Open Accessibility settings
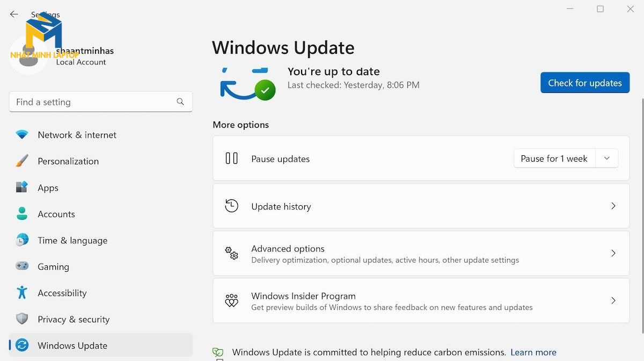 click(x=101, y=293)
